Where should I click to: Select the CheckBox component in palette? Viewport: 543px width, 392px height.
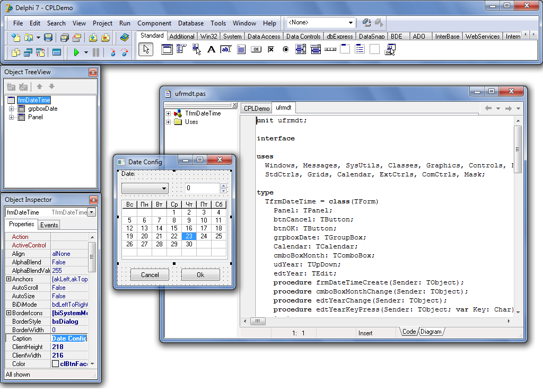pyautogui.click(x=271, y=49)
